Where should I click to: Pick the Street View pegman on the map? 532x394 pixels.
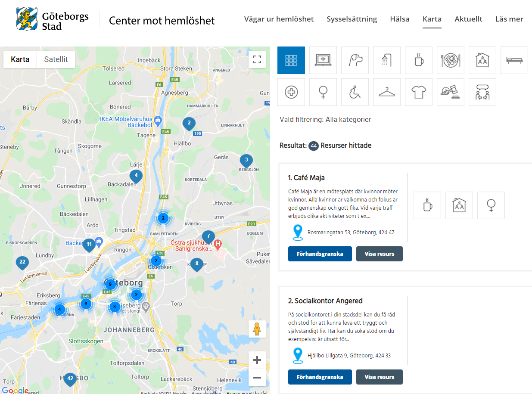coord(257,329)
